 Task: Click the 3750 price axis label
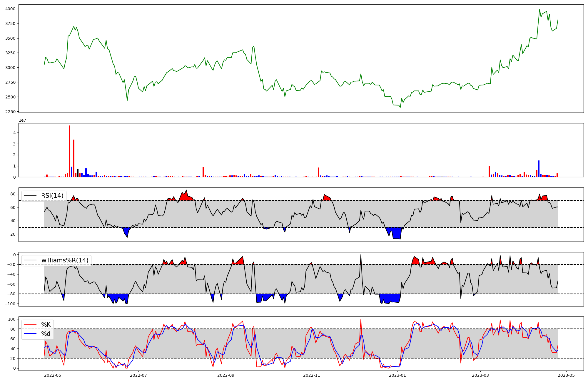[10, 24]
